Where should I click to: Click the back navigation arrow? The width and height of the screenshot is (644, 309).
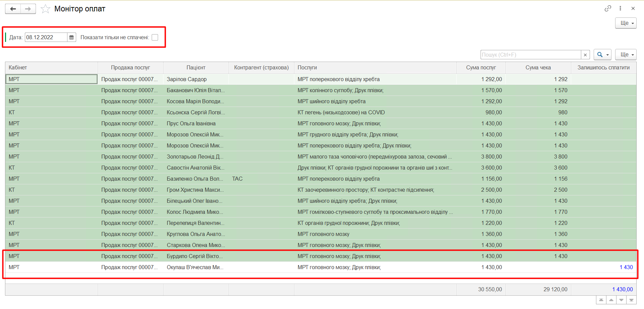click(x=13, y=9)
